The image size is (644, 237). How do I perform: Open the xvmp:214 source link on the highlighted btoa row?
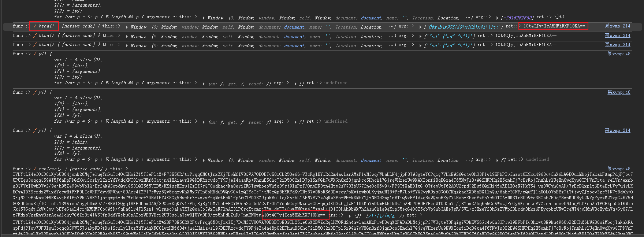pos(617,26)
